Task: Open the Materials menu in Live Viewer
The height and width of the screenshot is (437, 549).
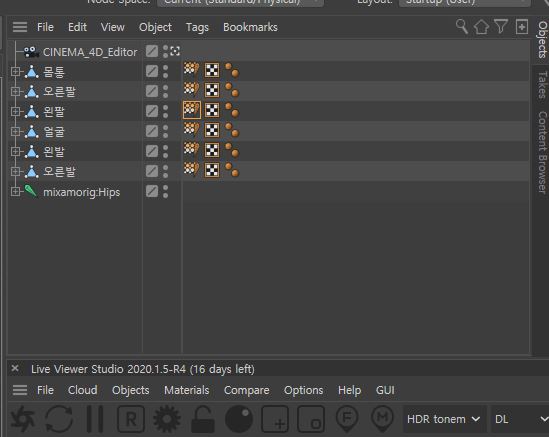Action: tap(187, 390)
